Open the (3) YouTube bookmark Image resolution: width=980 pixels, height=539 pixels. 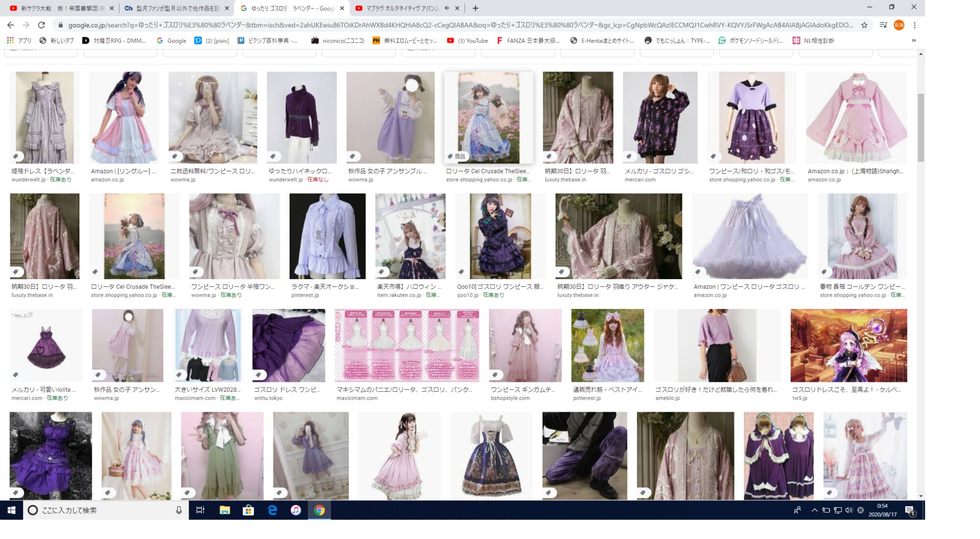tap(467, 41)
